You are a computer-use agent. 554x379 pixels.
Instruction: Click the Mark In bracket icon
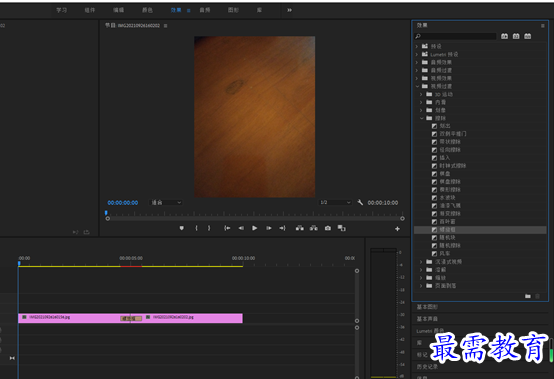196,228
